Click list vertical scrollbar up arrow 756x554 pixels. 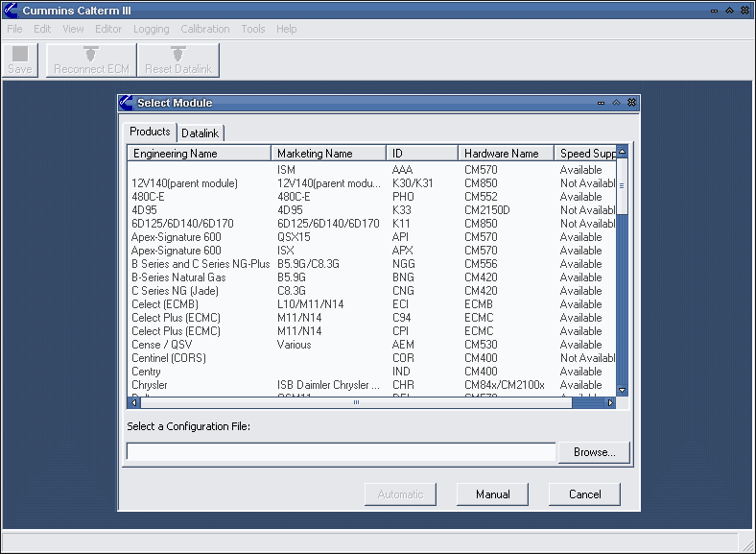(x=622, y=152)
